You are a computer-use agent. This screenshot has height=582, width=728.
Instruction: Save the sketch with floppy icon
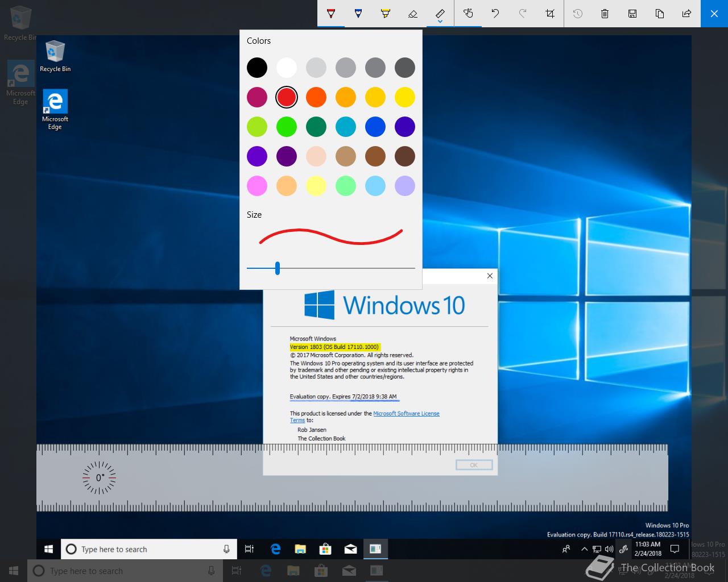(632, 13)
